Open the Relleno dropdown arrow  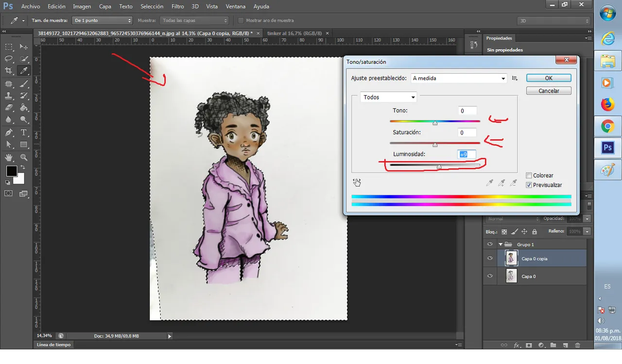pos(587,232)
